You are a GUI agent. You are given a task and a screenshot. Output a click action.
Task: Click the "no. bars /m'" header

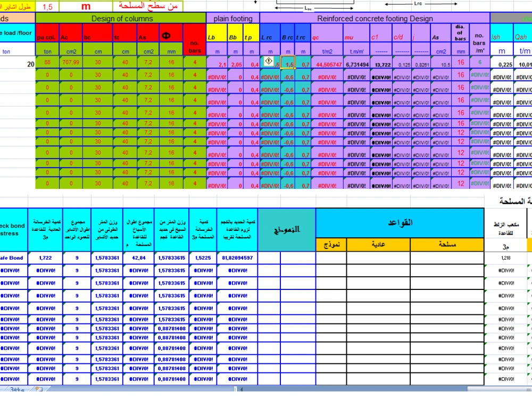pyautogui.click(x=479, y=39)
